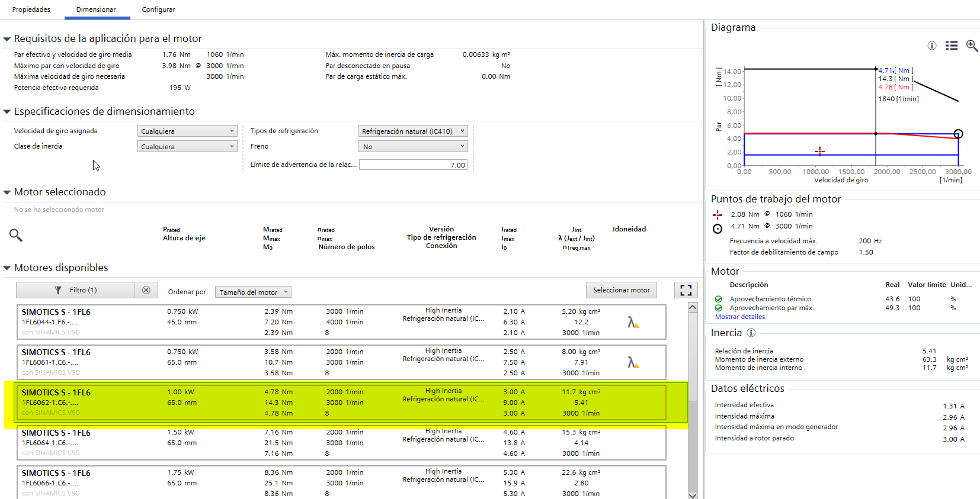
Task: Clear the filter with the X icon
Action: click(x=146, y=290)
